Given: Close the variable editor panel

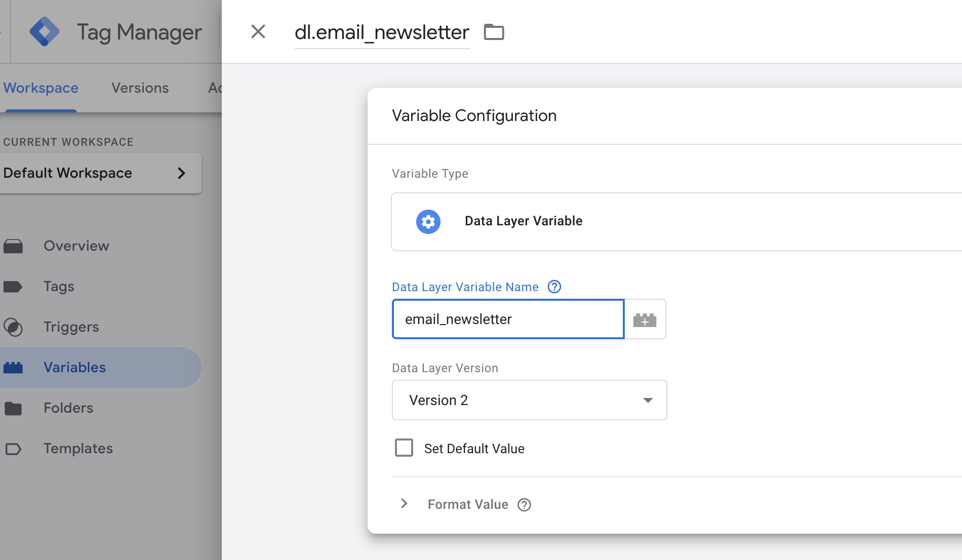Looking at the screenshot, I should point(258,32).
